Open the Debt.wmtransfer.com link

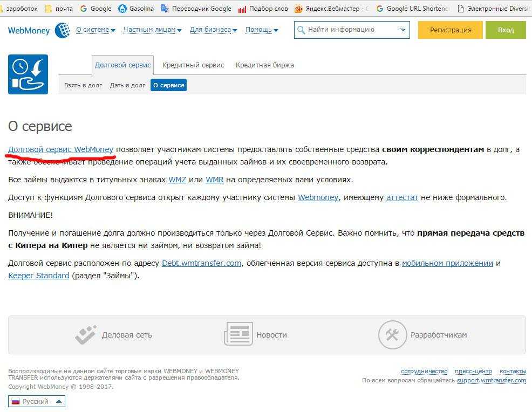click(x=202, y=263)
